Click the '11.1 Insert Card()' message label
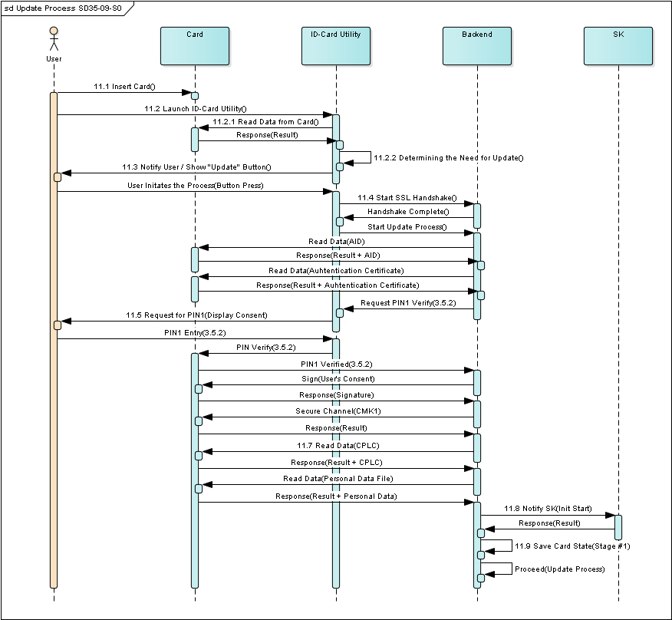This screenshot has height=620, width=672. pos(125,87)
